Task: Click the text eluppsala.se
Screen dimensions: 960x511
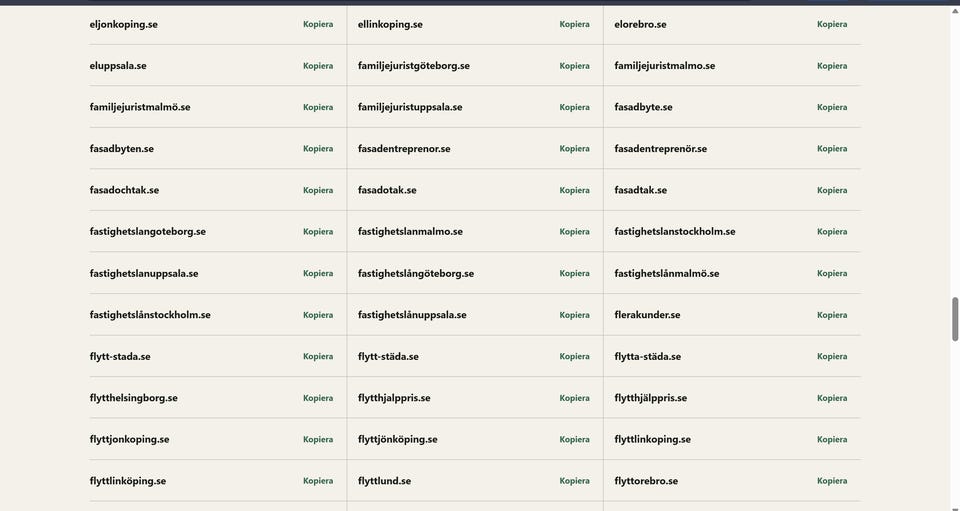Action: pos(118,65)
